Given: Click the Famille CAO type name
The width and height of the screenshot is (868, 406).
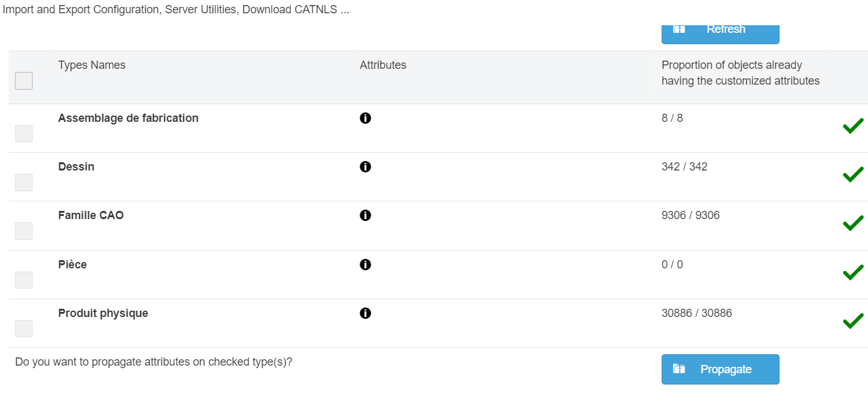Looking at the screenshot, I should click(91, 215).
